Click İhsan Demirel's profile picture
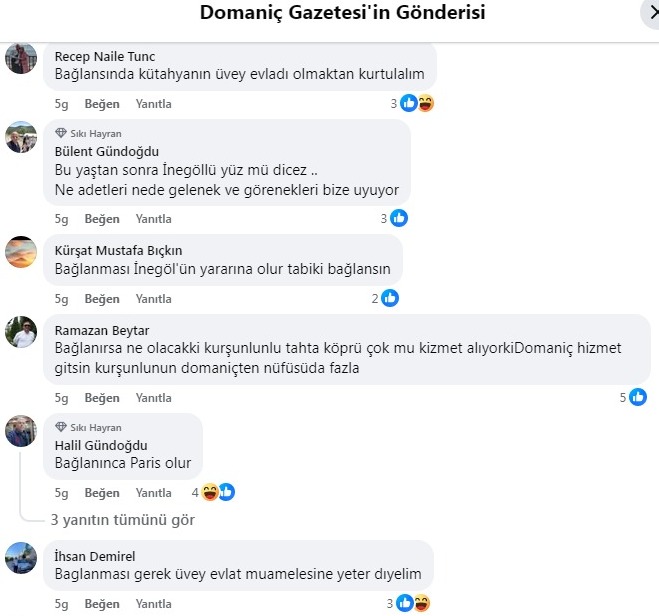Viewport: 659px width, 616px height. coord(21,559)
